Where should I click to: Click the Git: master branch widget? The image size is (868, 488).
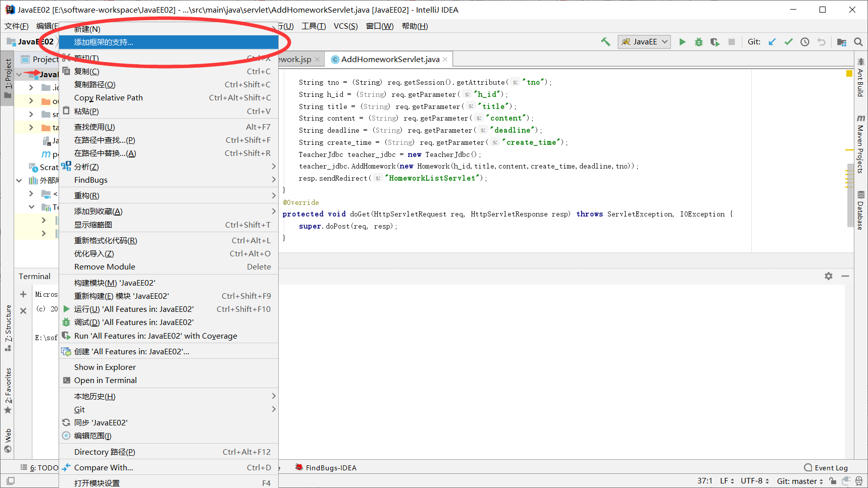(800, 481)
